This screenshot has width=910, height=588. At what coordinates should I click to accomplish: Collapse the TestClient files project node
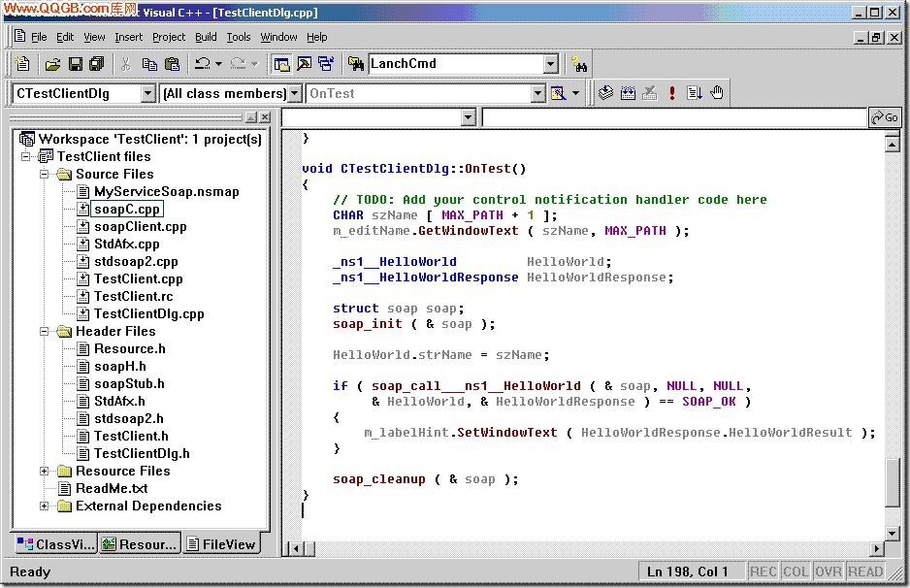click(x=25, y=157)
